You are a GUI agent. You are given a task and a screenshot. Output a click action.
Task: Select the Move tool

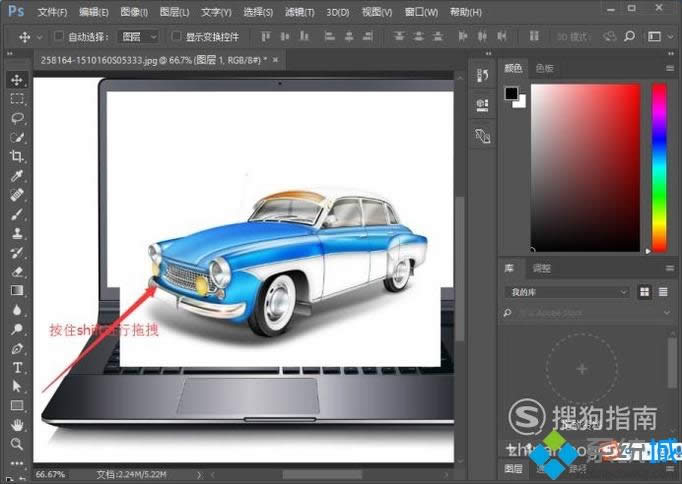coord(17,80)
